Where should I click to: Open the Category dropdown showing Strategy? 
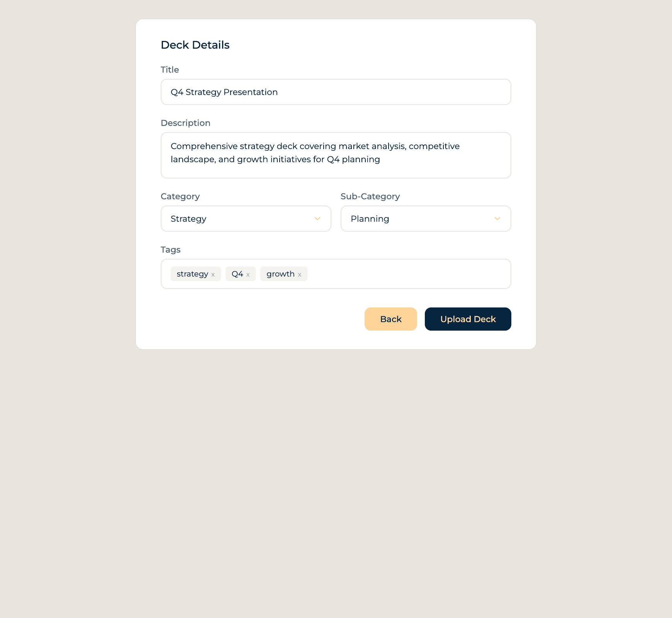pyautogui.click(x=239, y=219)
